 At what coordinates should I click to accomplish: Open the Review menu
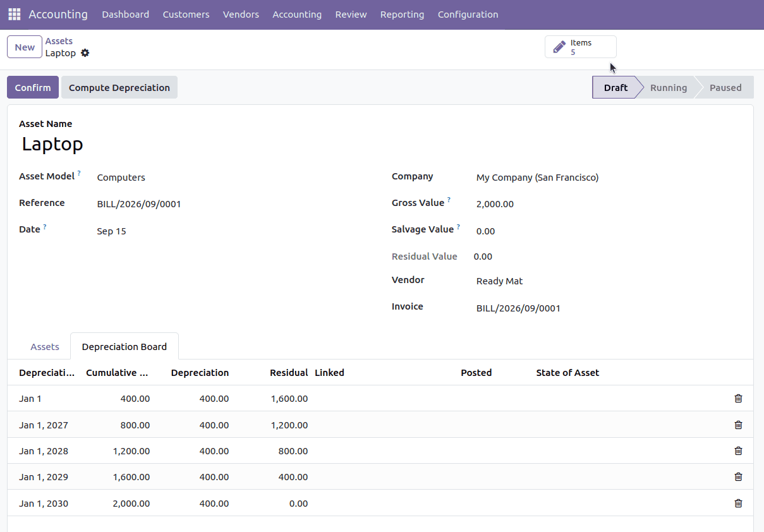pyautogui.click(x=351, y=15)
